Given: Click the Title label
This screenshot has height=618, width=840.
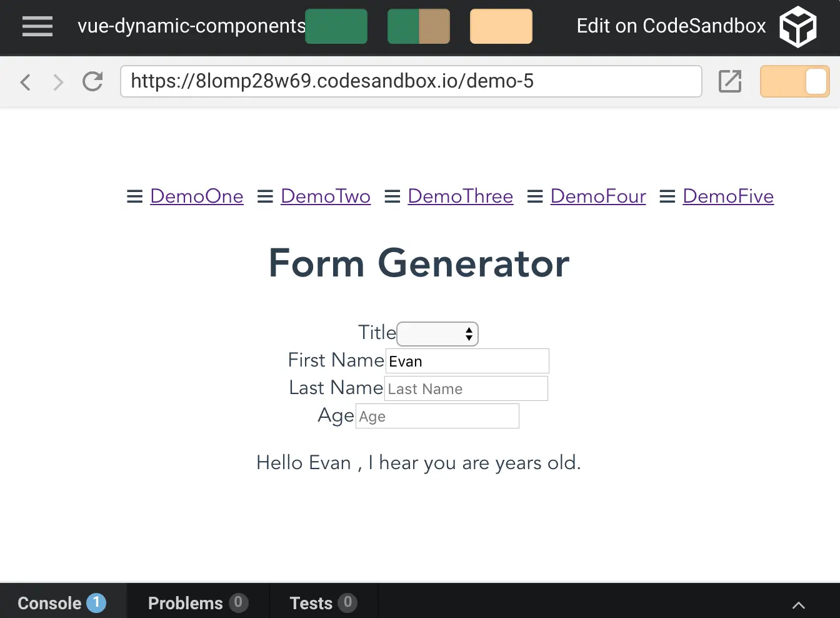Looking at the screenshot, I should click(377, 333).
